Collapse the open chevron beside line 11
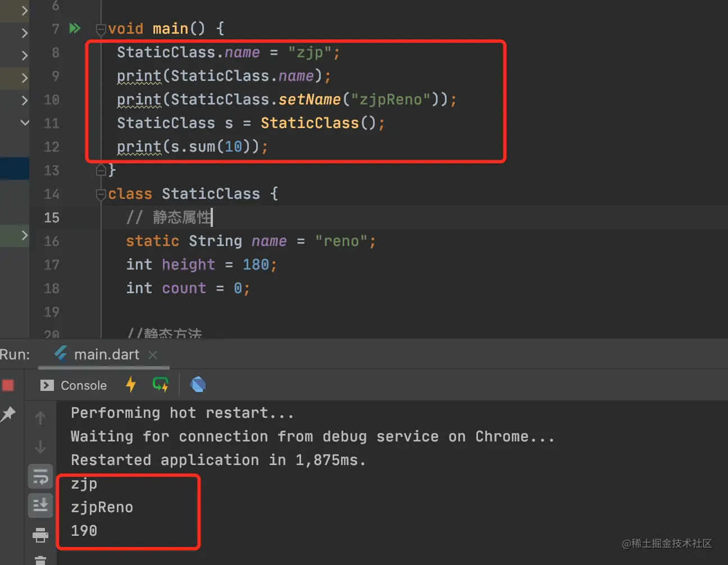The image size is (728, 565). tap(24, 122)
